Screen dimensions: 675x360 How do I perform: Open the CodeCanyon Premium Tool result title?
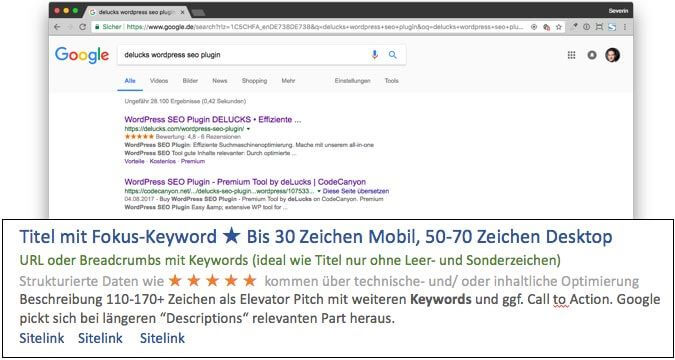[x=245, y=182]
